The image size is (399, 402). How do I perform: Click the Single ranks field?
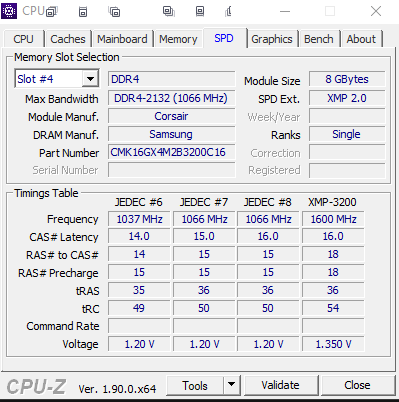347,134
